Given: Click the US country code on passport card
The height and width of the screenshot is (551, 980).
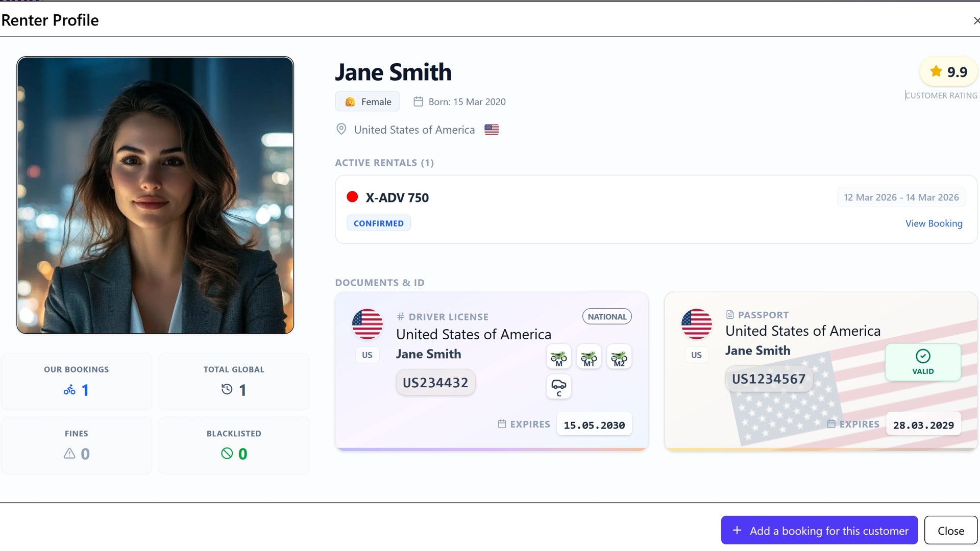Looking at the screenshot, I should pyautogui.click(x=696, y=355).
